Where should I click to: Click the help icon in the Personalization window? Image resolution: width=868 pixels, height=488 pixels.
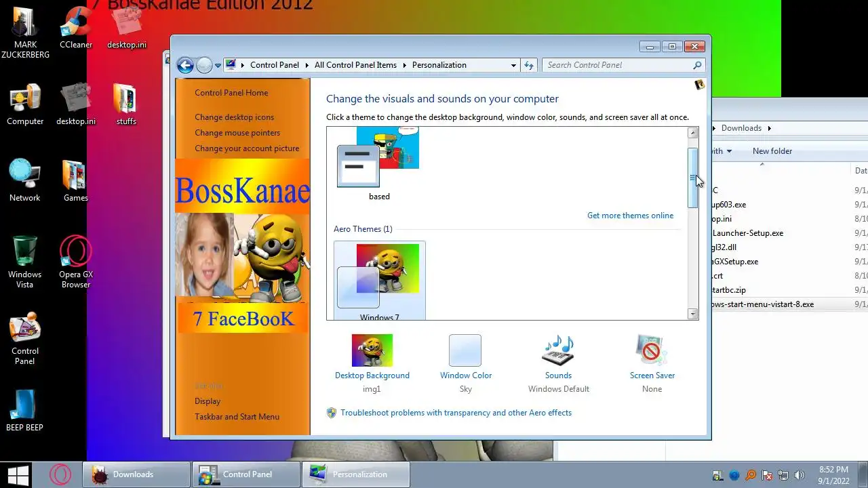click(x=699, y=85)
